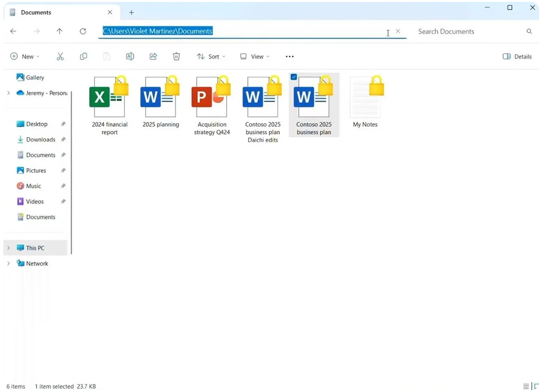The image size is (542, 392).
Task: Open the See more ellipsis menu
Action: point(290,57)
